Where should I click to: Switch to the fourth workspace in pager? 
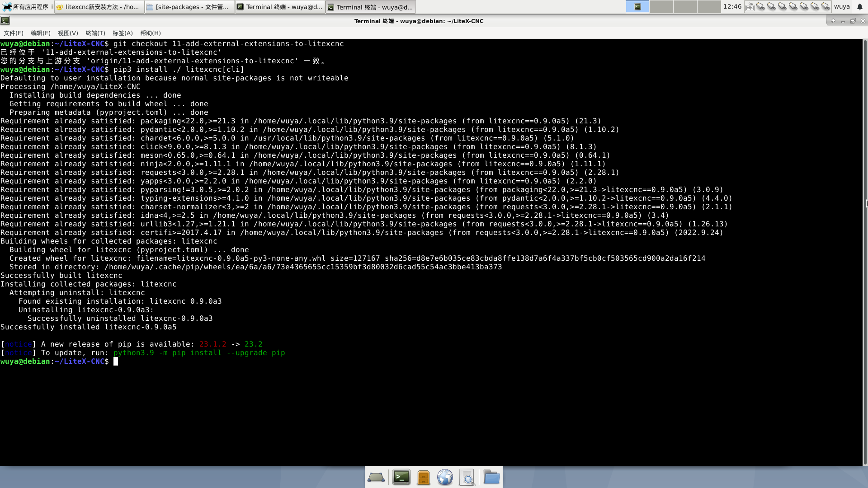click(x=709, y=7)
